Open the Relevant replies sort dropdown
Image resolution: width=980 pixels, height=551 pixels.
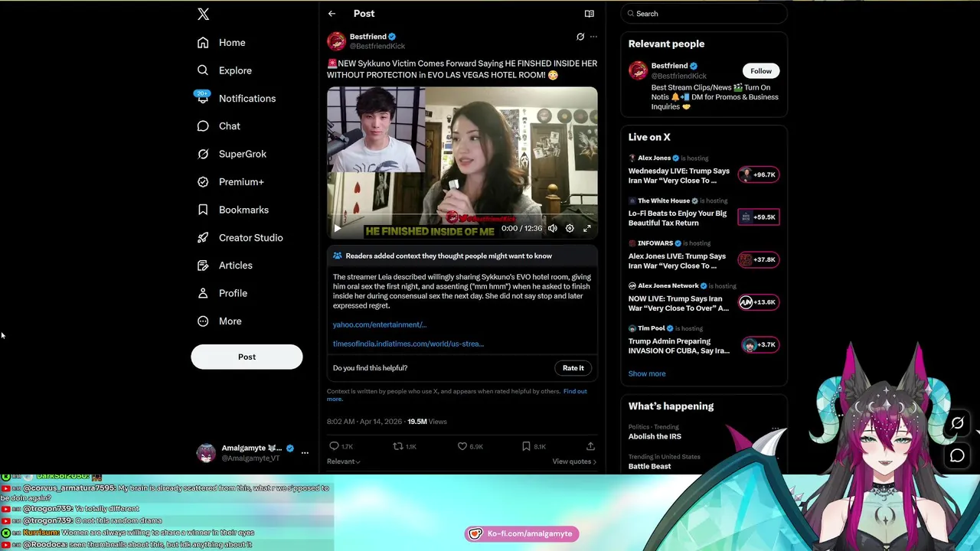pyautogui.click(x=343, y=461)
